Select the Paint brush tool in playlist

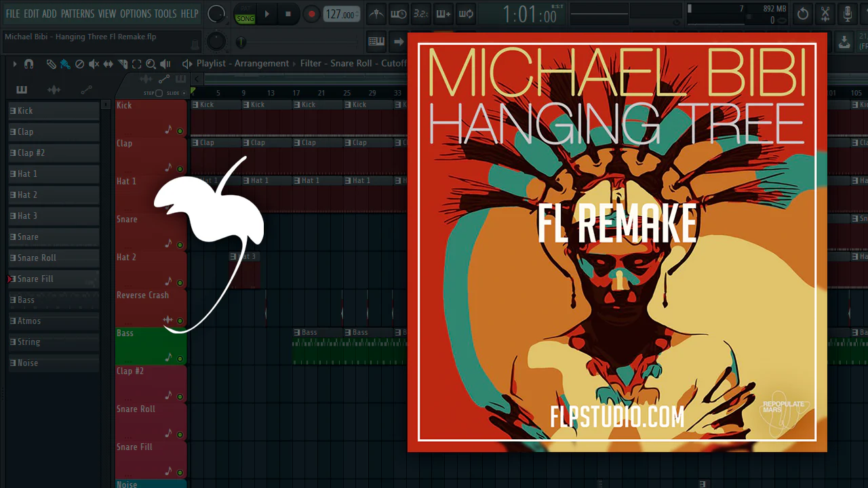pos(65,64)
